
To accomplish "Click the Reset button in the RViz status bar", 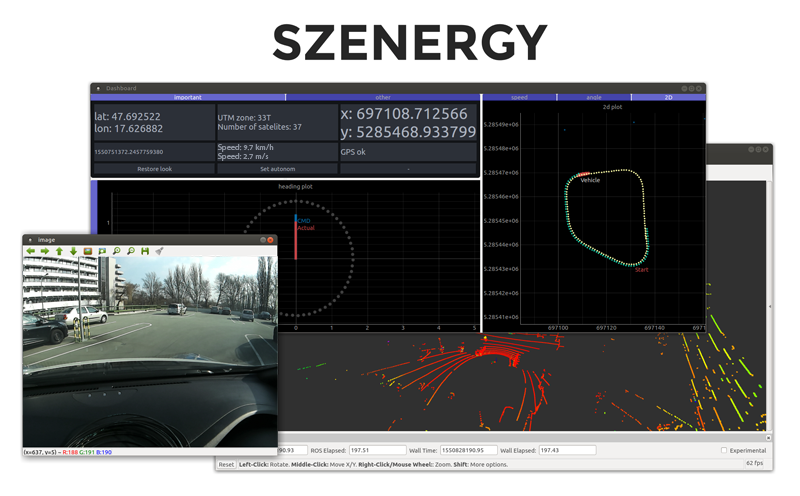I will pos(226,464).
